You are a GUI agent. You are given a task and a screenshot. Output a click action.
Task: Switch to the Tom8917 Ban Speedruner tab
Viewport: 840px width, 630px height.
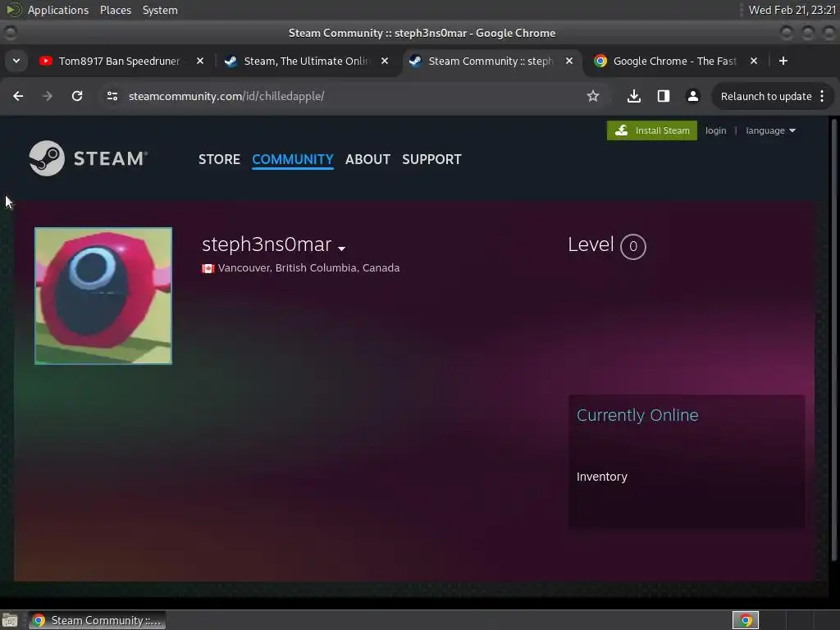(119, 61)
